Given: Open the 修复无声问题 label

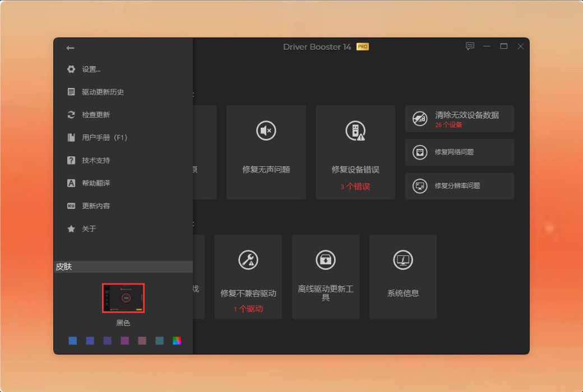Looking at the screenshot, I should (266, 170).
